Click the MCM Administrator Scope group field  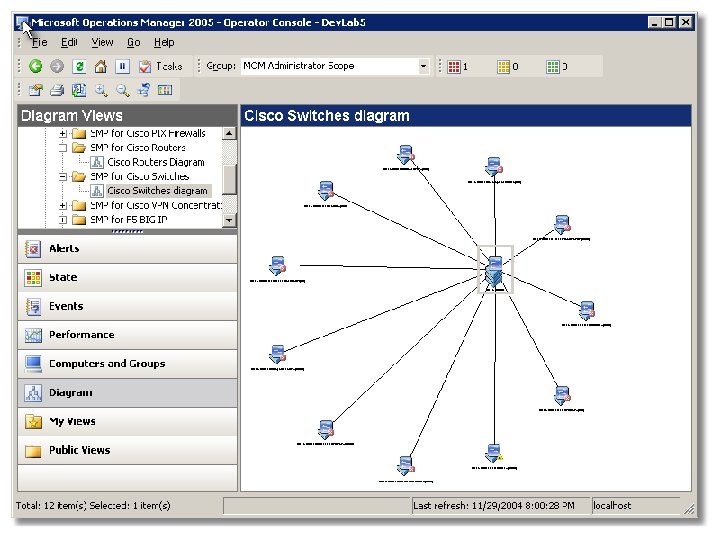point(329,66)
